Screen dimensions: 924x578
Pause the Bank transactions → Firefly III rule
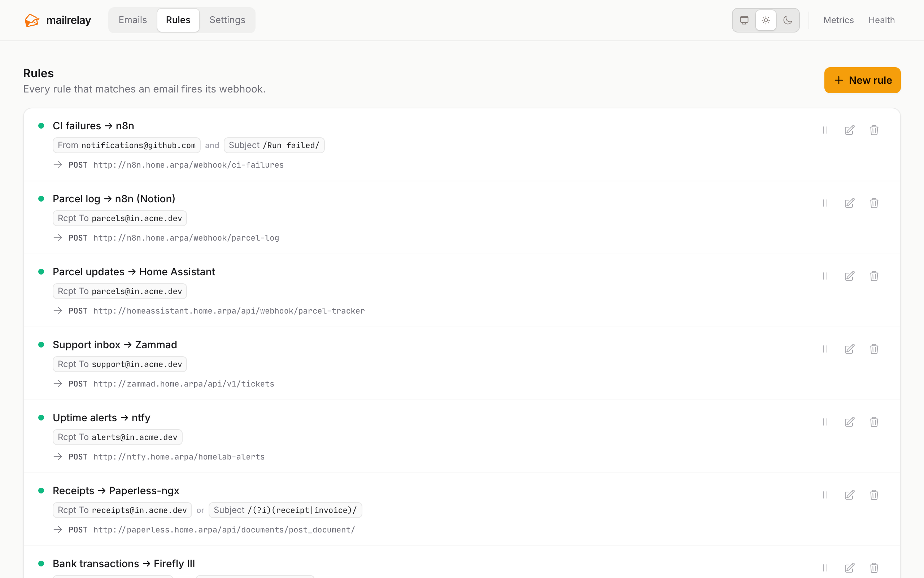(x=825, y=568)
